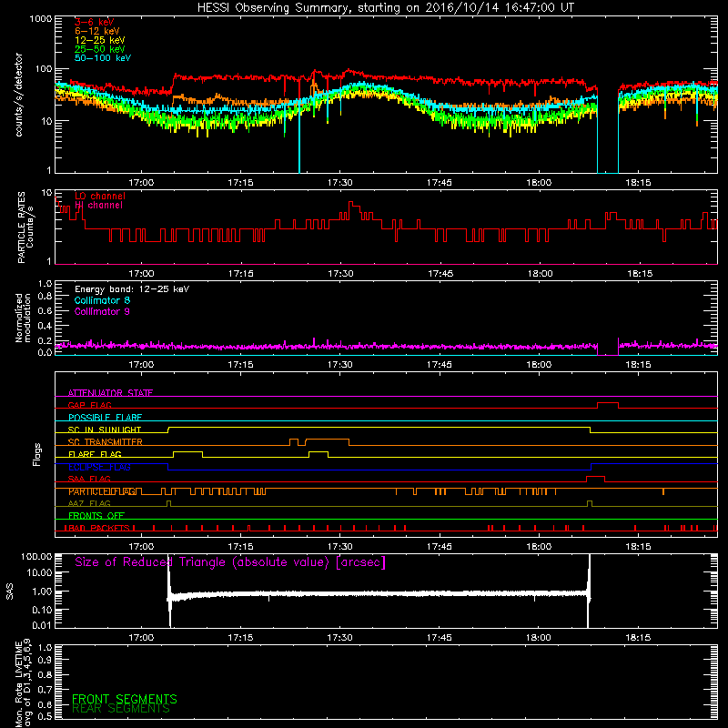
Task: Click the 'Size of Reduced Triangle' caption
Action: [230, 562]
